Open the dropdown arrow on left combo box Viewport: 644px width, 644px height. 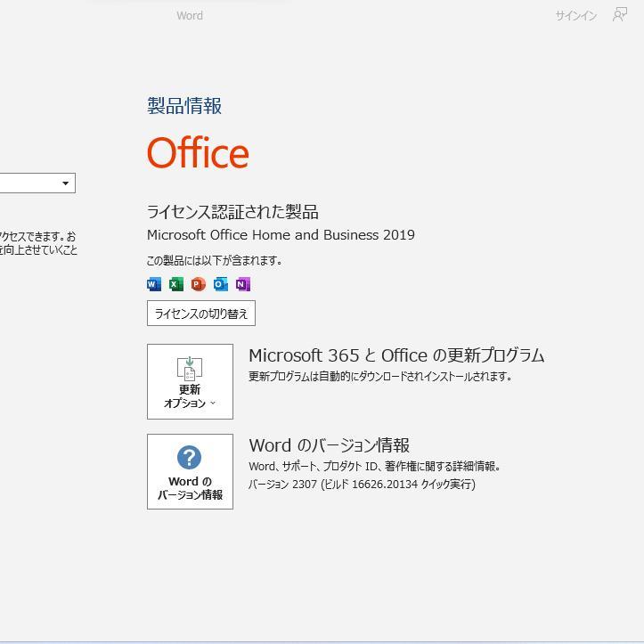click(66, 183)
